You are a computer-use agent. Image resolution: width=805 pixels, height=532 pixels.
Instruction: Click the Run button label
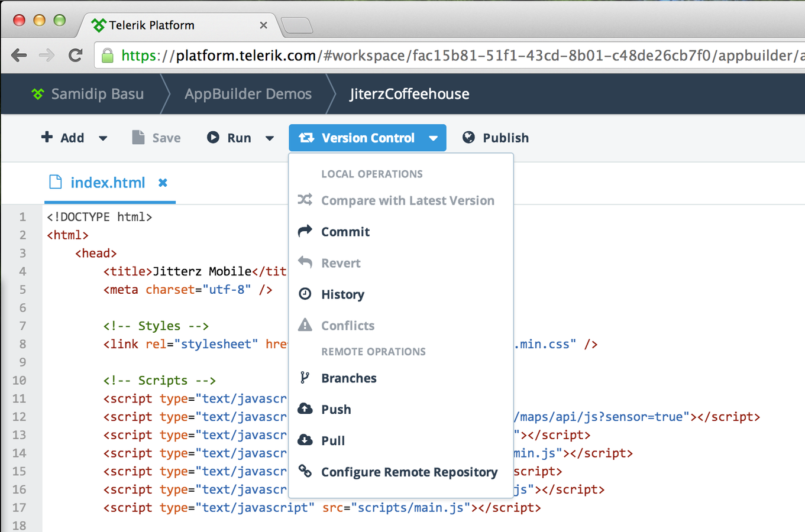point(239,138)
